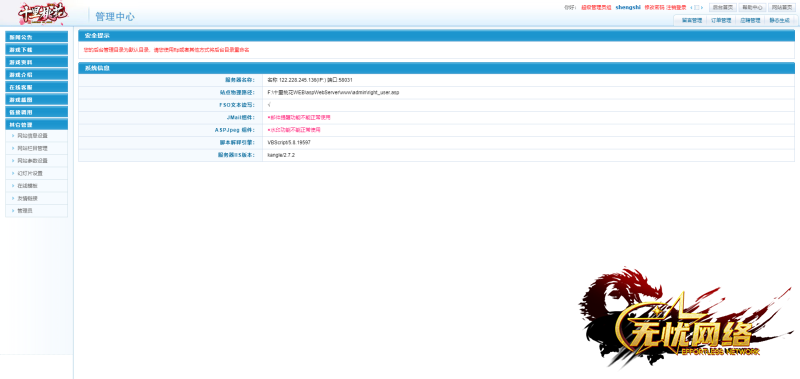Expand the 游戏截图 sidebar section
Image resolution: width=800 pixels, height=379 pixels.
point(37,99)
